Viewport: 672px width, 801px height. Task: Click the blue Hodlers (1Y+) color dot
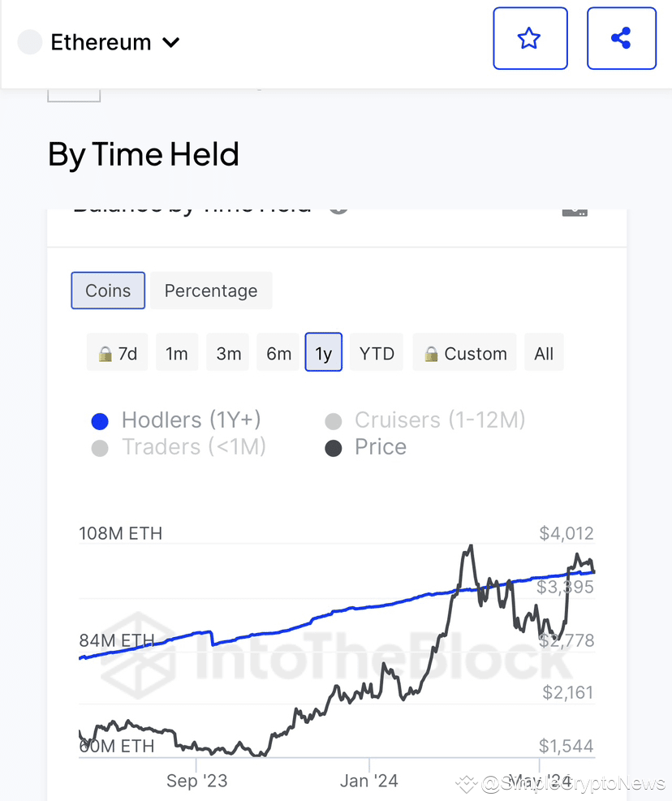pos(100,421)
